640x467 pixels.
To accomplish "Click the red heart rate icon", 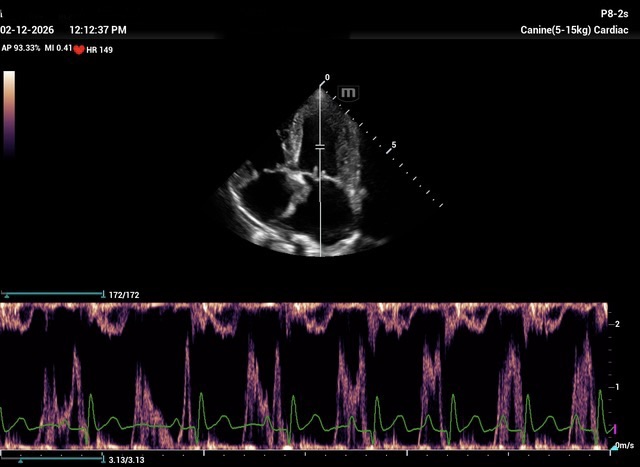I will [79, 49].
